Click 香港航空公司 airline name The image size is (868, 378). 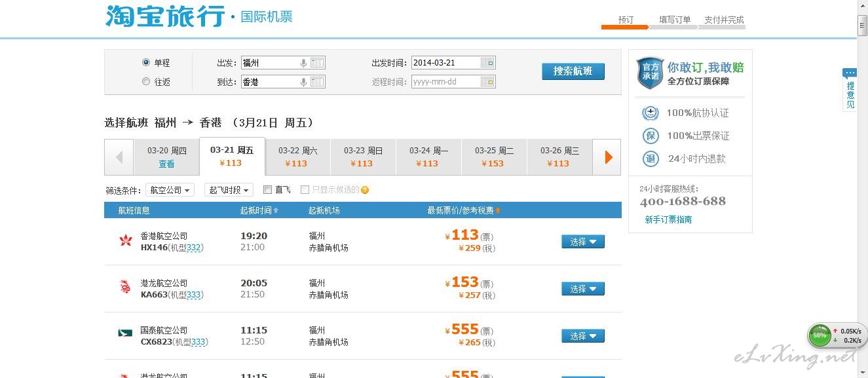point(164,236)
